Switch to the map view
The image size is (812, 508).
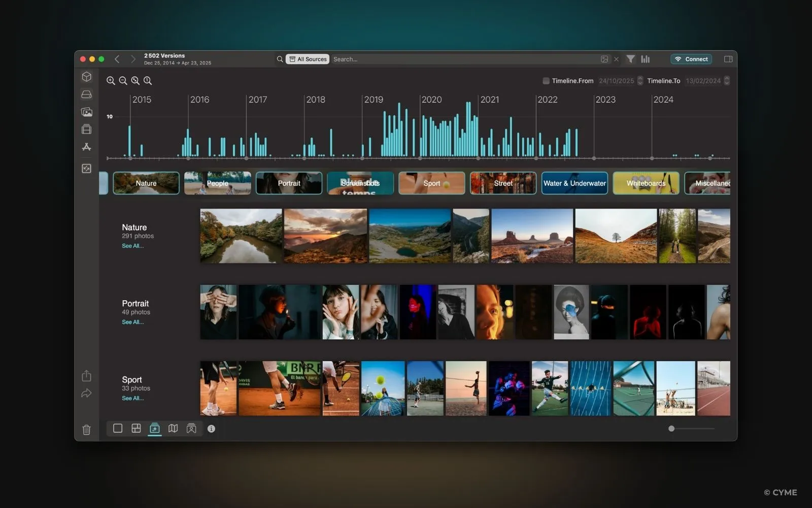173,428
